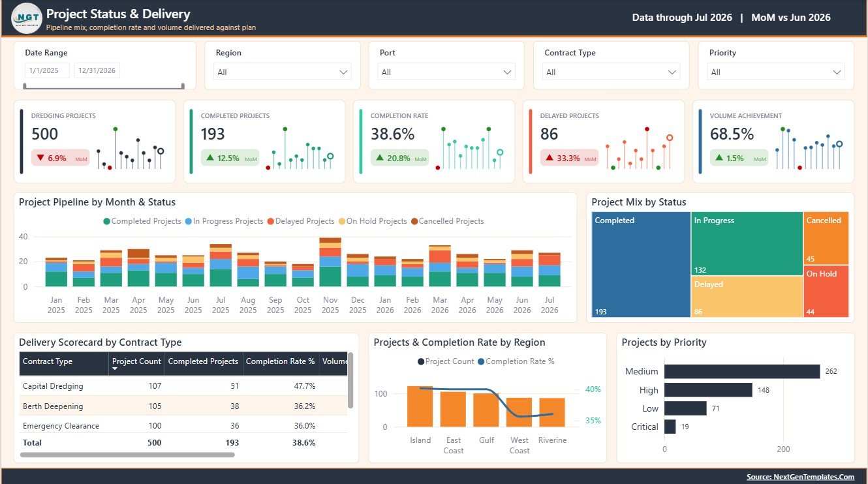Screen dimensions: 868x484
Task: Click the Completion Rate % legend marker
Action: [481, 361]
